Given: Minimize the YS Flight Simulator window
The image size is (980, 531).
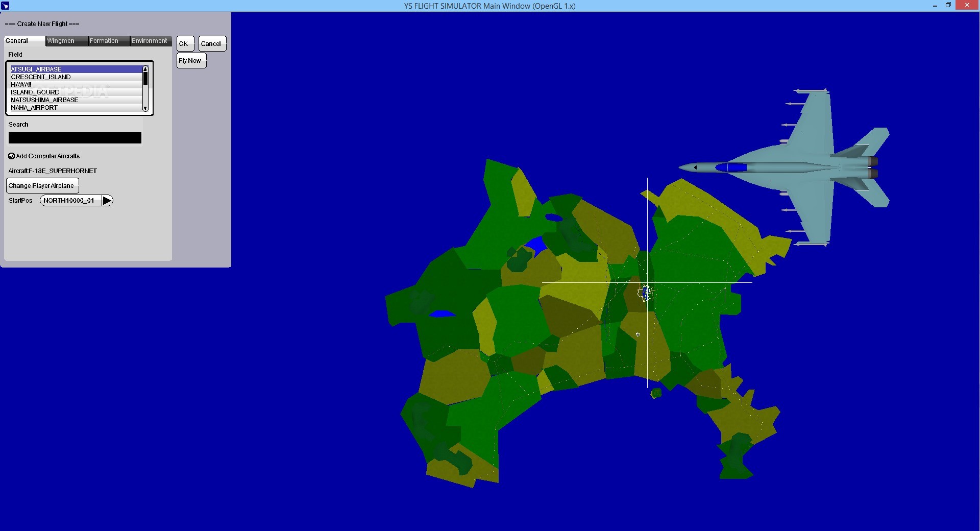Looking at the screenshot, I should (x=935, y=6).
